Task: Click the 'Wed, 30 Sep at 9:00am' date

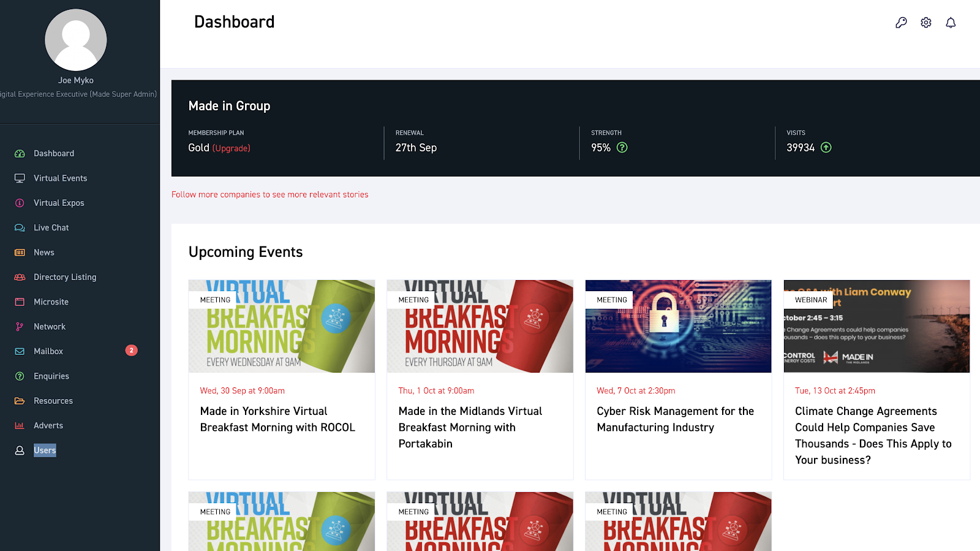Action: click(x=243, y=390)
